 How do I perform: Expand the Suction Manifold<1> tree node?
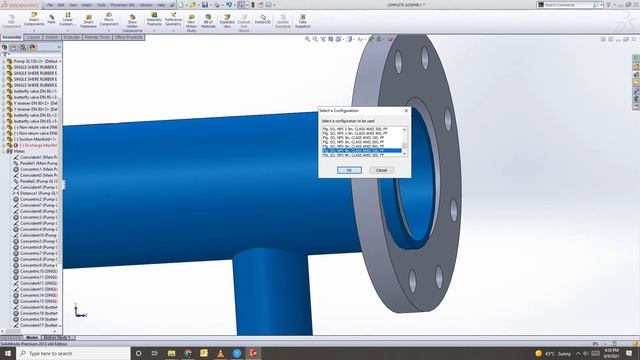pyautogui.click(x=4, y=139)
